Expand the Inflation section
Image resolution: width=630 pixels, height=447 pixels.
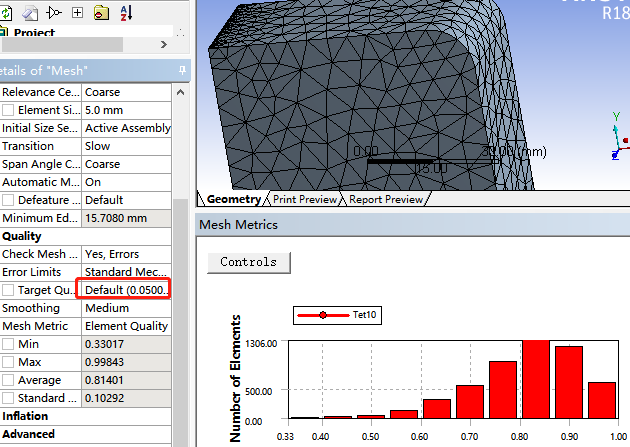25,416
